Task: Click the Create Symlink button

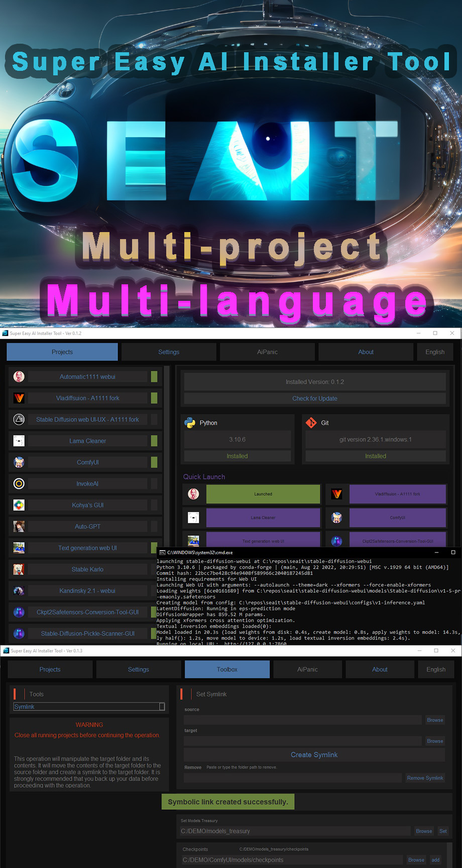Action: 314,755
